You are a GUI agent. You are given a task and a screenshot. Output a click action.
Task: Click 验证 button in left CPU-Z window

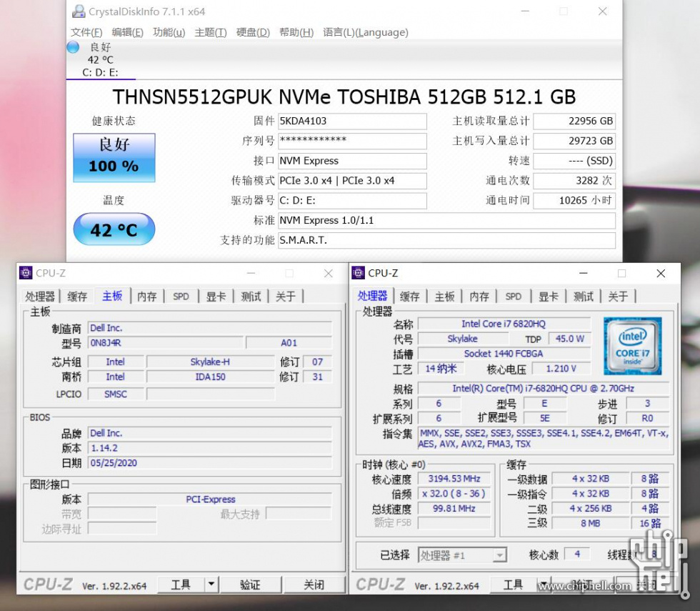click(250, 585)
